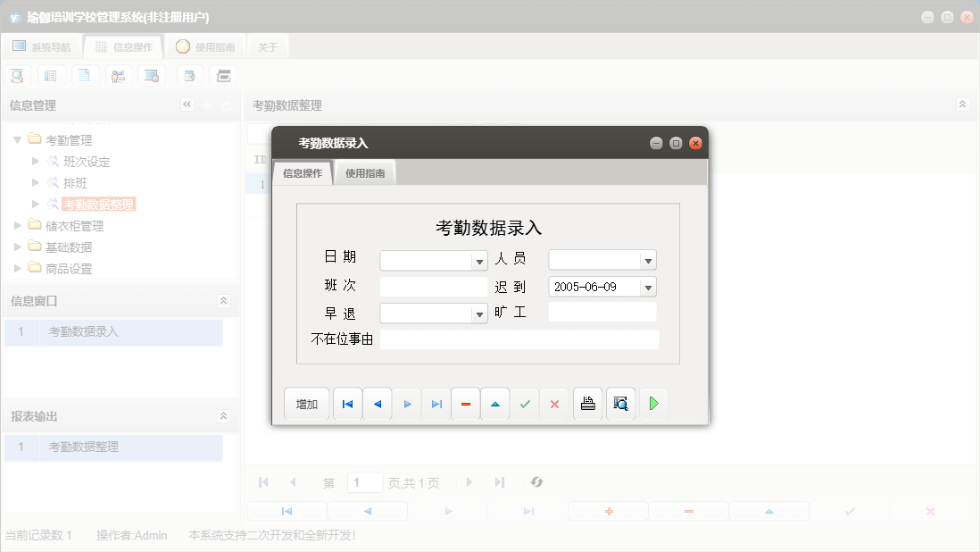The width and height of the screenshot is (980, 552).
Task: Click the green run arrow in the dialog
Action: pyautogui.click(x=652, y=404)
